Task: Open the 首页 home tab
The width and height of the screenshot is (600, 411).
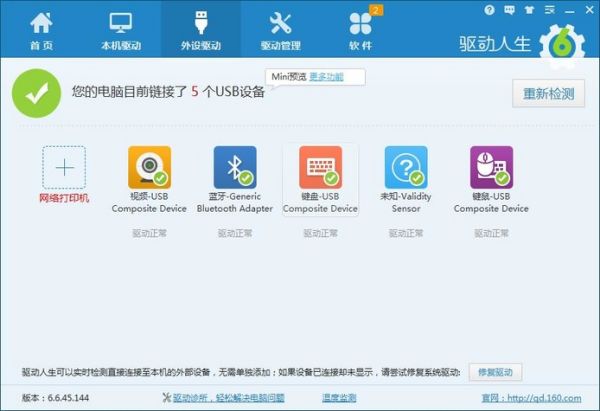Action: (41, 31)
